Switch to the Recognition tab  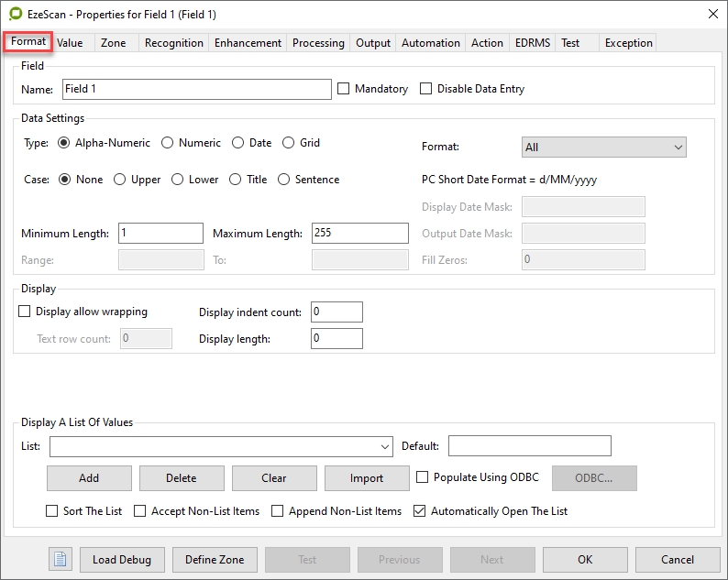point(174,43)
